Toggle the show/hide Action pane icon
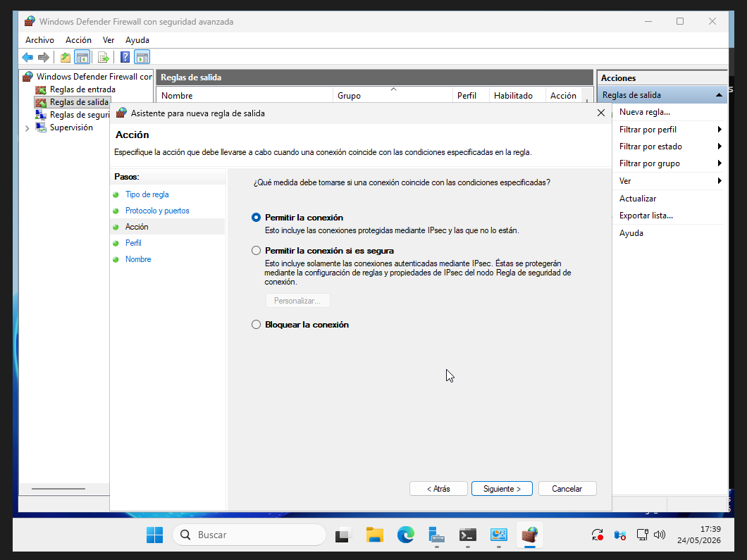 click(x=142, y=58)
